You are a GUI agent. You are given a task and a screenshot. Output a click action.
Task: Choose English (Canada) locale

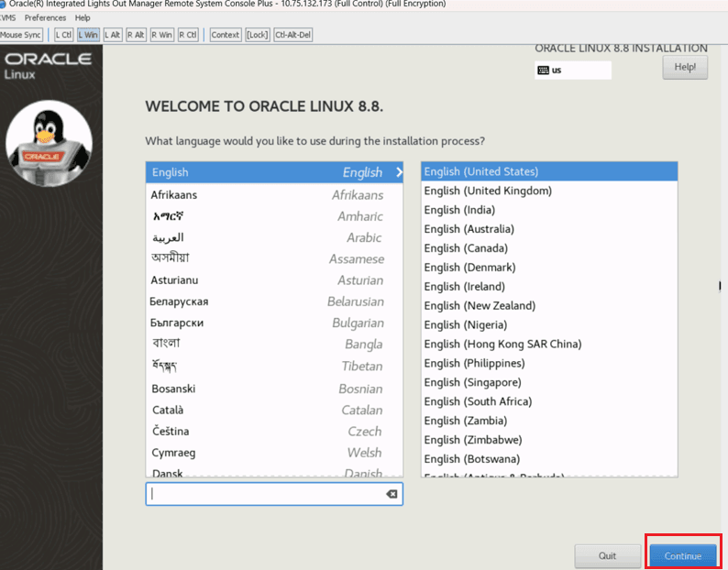(549, 248)
